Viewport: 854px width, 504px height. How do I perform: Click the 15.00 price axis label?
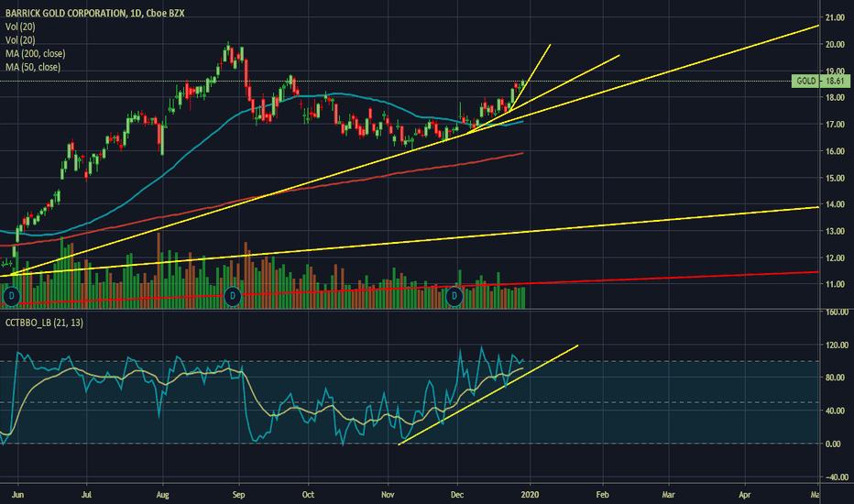pyautogui.click(x=835, y=178)
